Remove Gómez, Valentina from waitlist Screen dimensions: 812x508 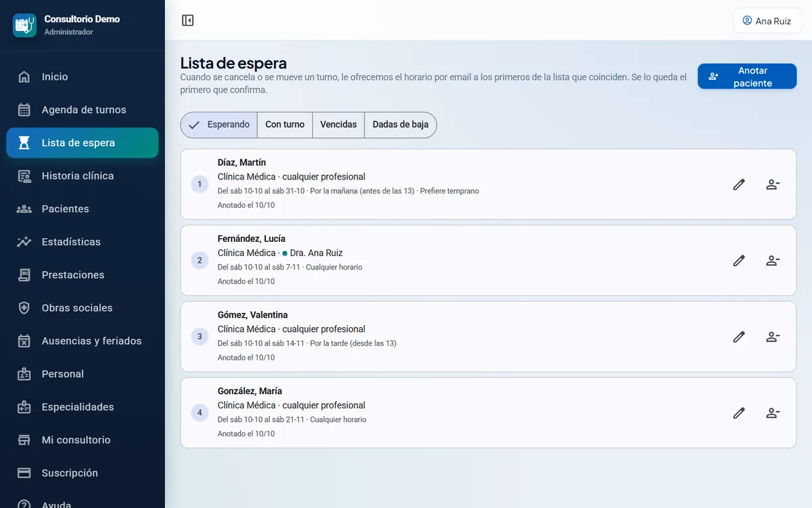[773, 337]
